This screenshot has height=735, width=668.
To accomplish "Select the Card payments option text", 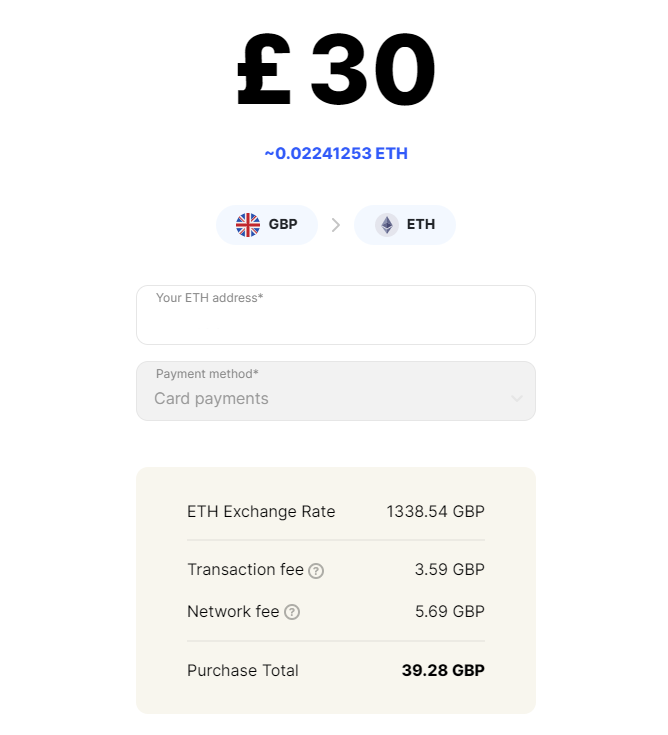I will 211,398.
